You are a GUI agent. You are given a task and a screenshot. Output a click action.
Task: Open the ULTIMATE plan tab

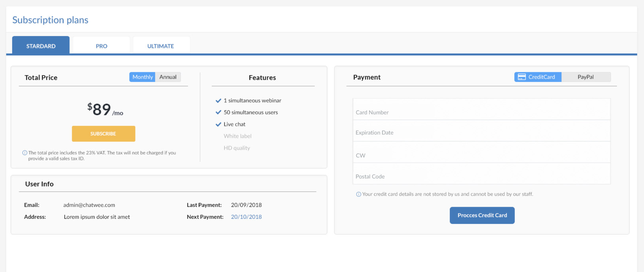(x=161, y=46)
